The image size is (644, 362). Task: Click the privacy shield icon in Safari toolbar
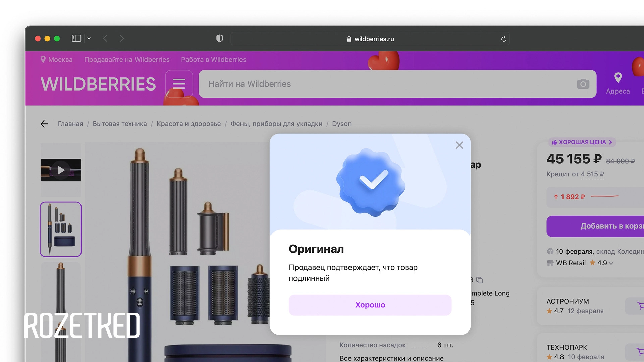(x=219, y=38)
